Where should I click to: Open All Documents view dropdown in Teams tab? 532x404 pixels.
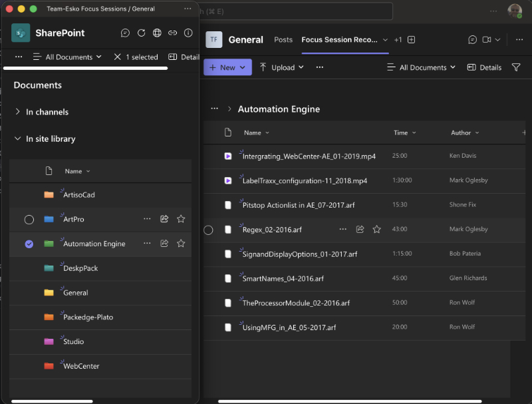421,67
